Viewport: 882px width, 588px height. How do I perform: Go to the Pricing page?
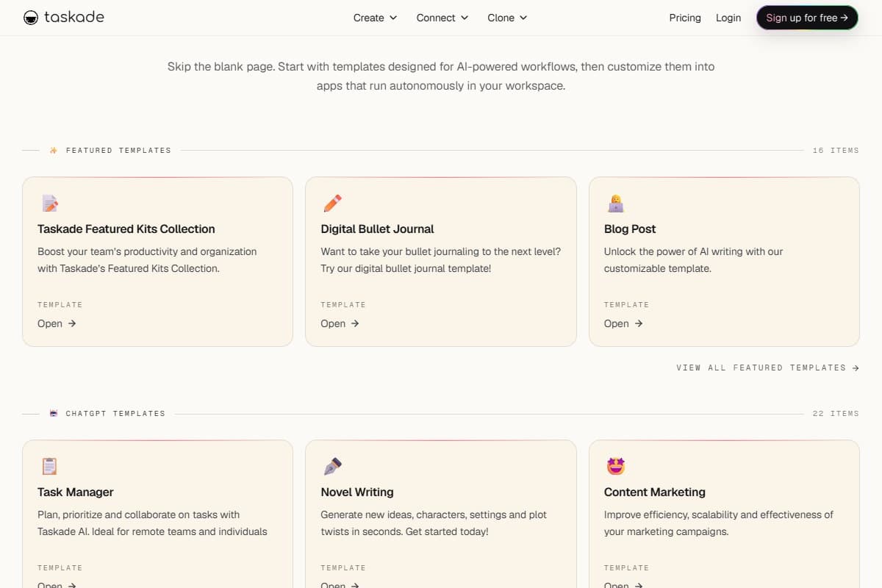point(685,18)
